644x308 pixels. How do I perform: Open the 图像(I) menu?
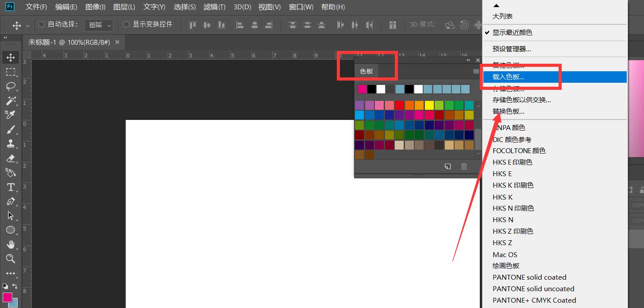tap(95, 7)
